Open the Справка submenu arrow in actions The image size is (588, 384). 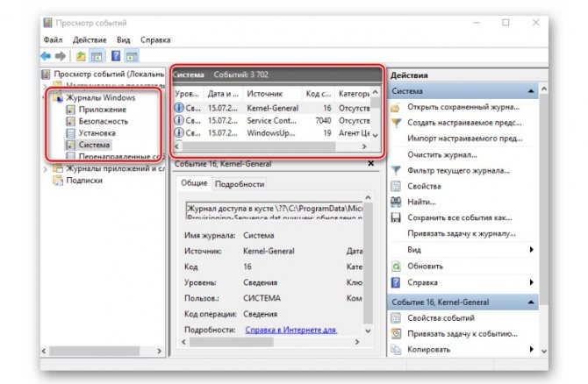click(x=531, y=282)
